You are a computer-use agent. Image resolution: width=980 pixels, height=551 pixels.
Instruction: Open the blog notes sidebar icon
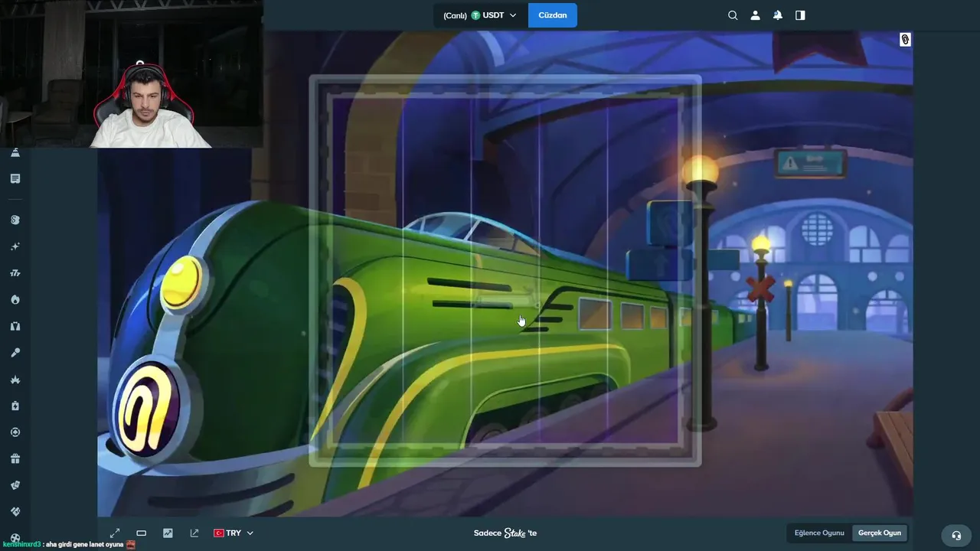[15, 178]
